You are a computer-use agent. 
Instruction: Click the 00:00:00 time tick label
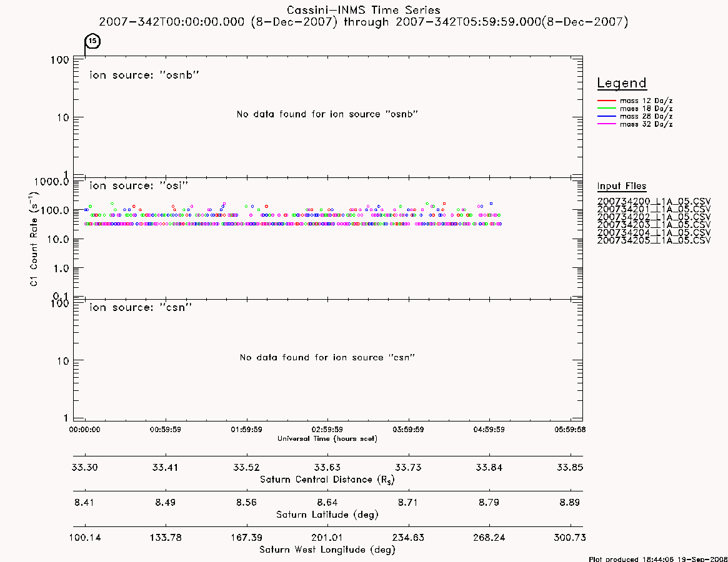point(84,430)
